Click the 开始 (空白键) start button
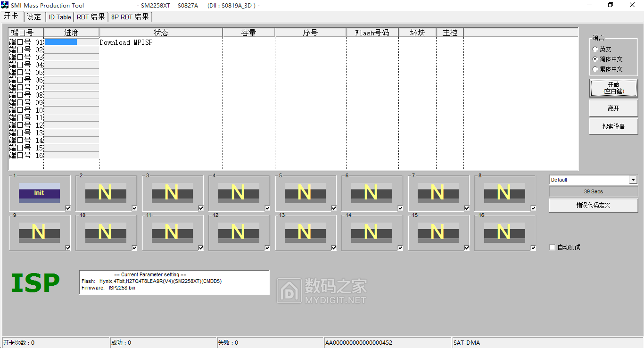Screen dimensions: 644x348 613,88
